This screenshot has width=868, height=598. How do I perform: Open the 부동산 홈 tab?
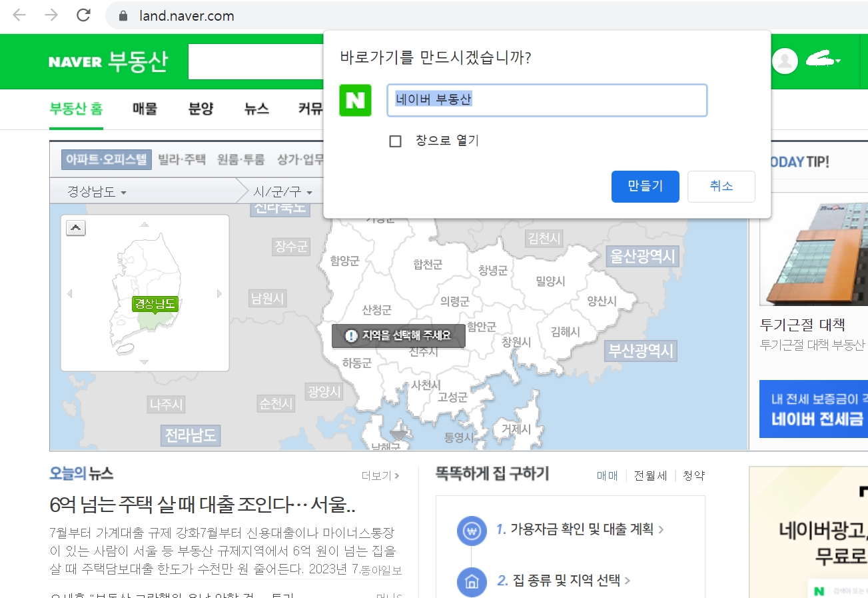(x=76, y=109)
